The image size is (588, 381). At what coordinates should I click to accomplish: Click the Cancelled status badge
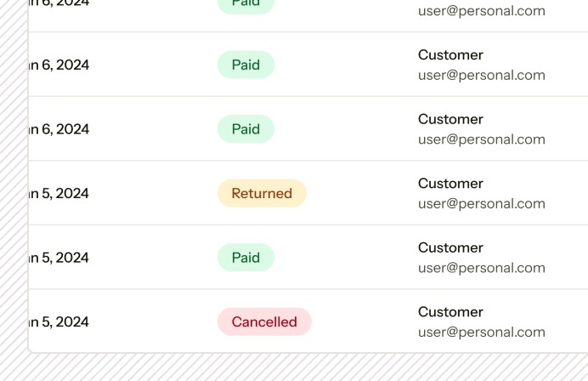pyautogui.click(x=264, y=321)
